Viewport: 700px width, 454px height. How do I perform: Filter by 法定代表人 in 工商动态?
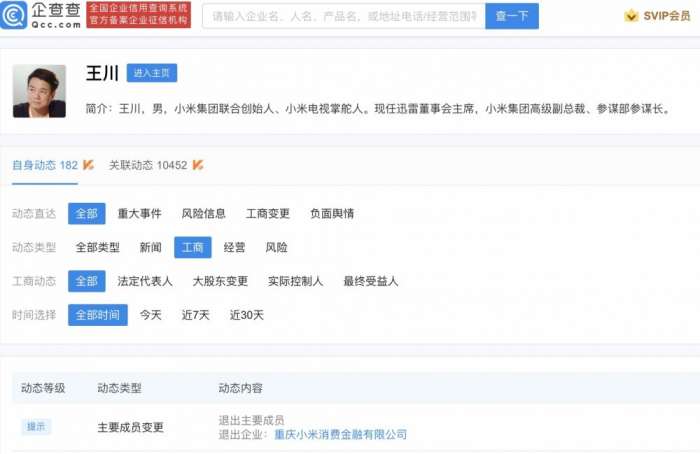(145, 281)
